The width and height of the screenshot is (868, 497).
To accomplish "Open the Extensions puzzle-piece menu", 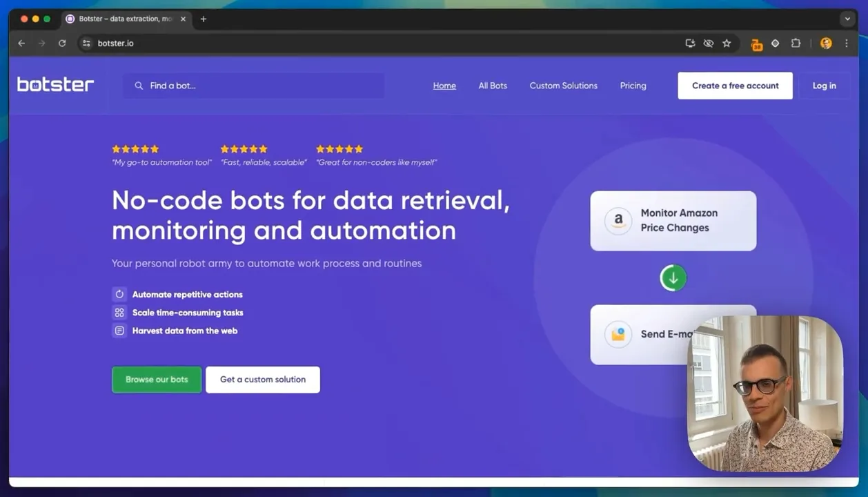I will (796, 43).
